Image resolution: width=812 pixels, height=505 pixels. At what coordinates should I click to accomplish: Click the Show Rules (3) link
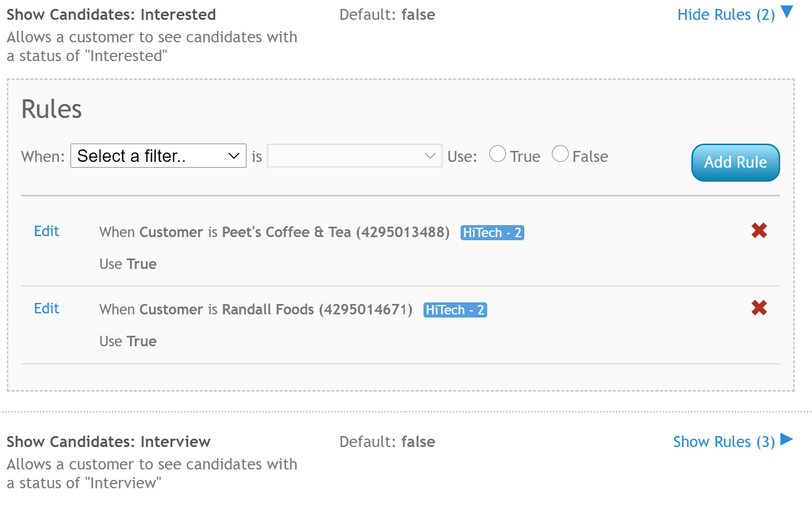[x=724, y=442]
